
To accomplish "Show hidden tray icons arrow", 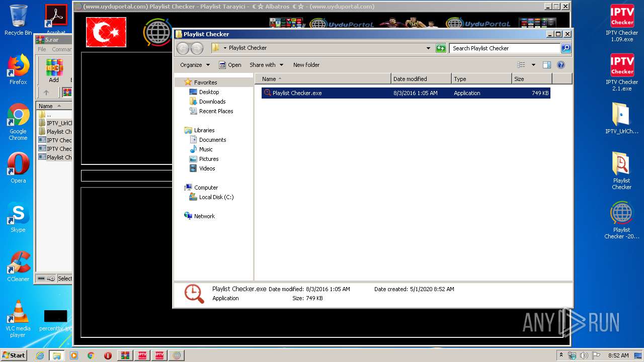I will pos(561,355).
